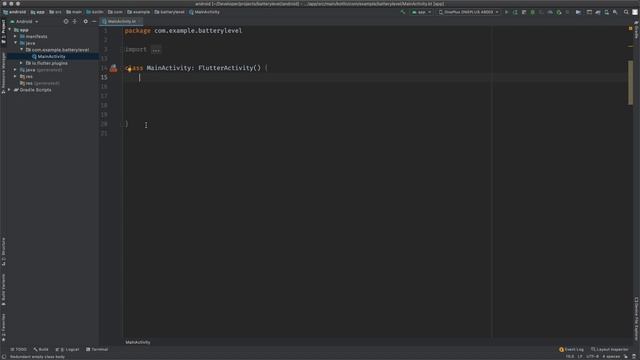
Task: Open the Build Variants side tab
Action: (3, 290)
